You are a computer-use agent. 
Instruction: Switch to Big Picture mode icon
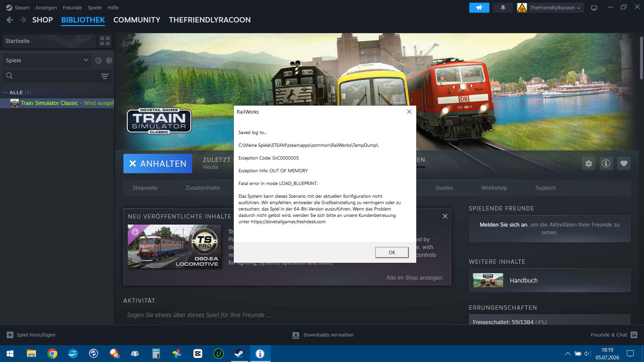click(x=594, y=8)
